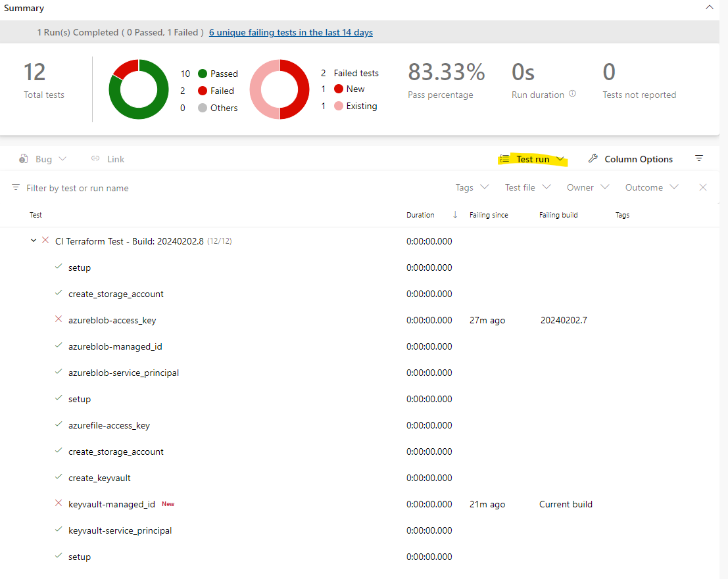Click the Column Options wrench icon
This screenshot has height=579, width=728.
click(x=593, y=158)
